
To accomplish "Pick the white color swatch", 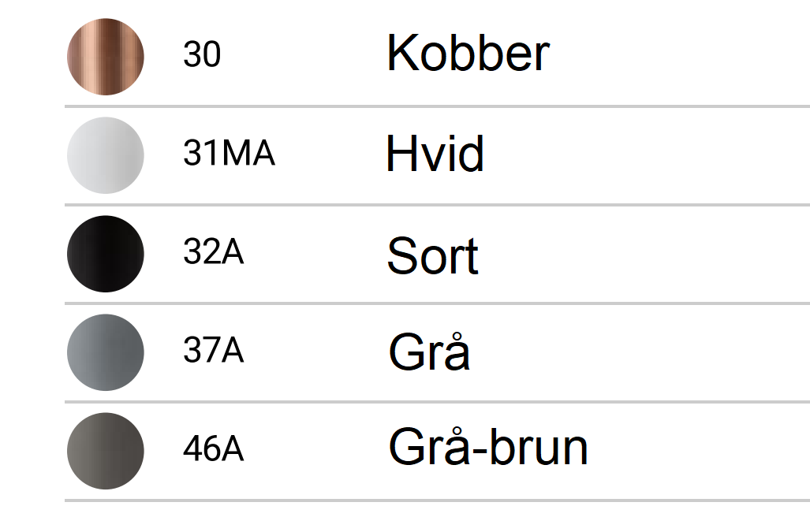I will (x=106, y=155).
